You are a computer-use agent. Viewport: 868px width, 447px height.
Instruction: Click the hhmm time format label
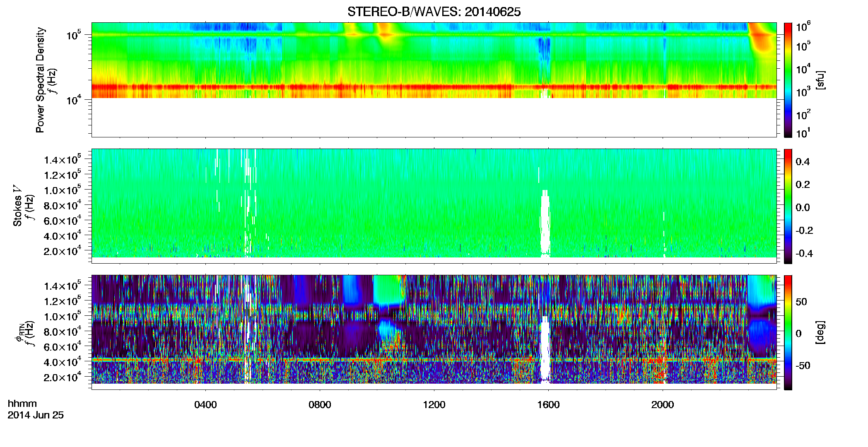[22, 404]
